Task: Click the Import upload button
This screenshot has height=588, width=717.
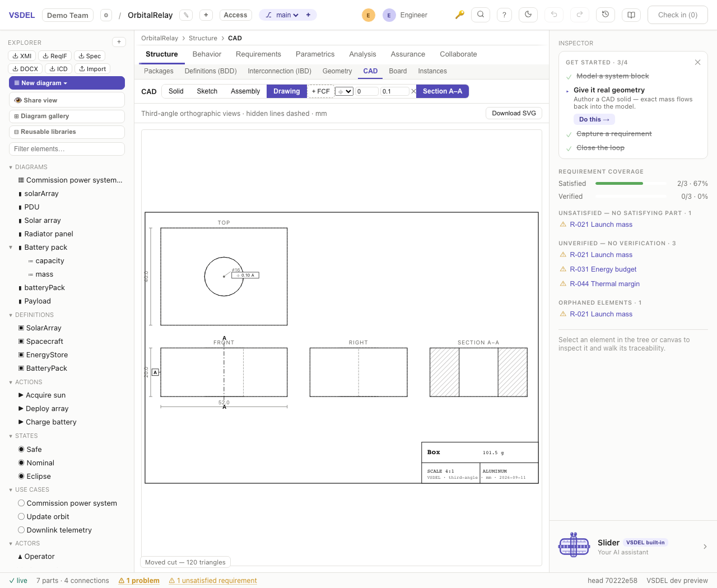Action: [92, 69]
